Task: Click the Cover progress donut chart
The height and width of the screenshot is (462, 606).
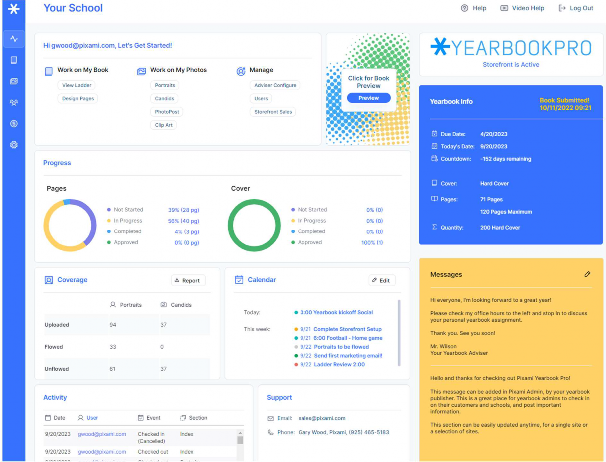Action: coord(254,225)
